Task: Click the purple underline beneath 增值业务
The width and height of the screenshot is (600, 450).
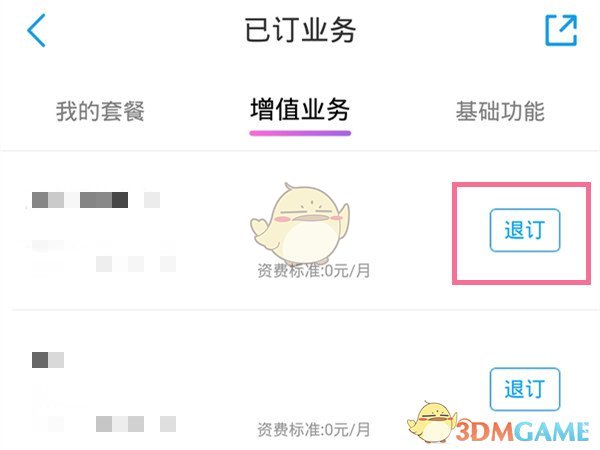Action: 300,133
